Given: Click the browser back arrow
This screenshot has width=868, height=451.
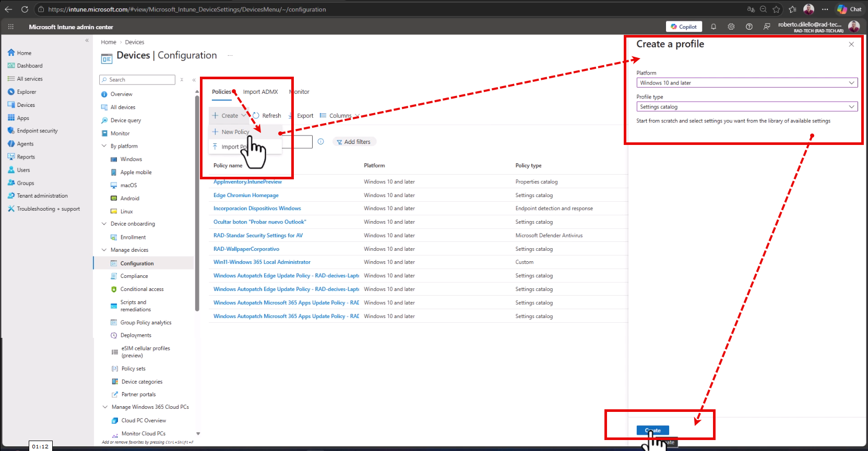Looking at the screenshot, I should (8, 9).
